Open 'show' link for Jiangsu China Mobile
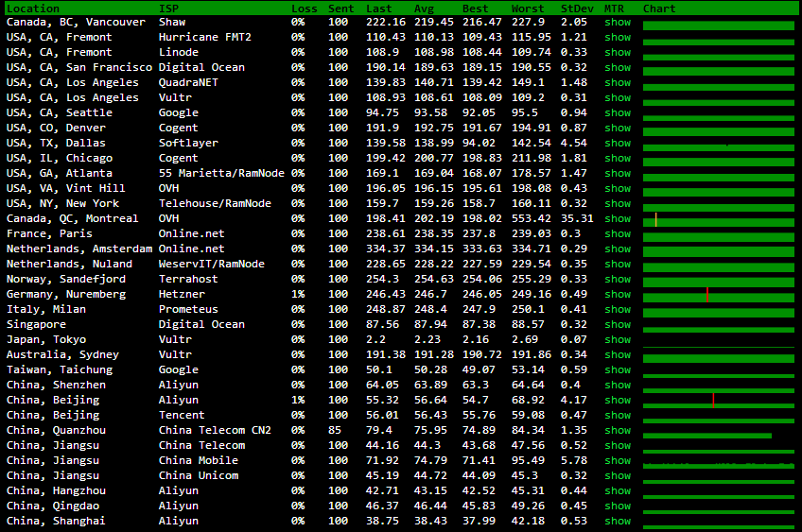Screen dimensions: 802x532 (618, 460)
